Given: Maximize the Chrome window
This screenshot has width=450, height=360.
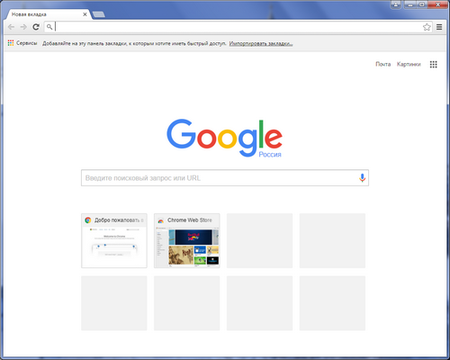Looking at the screenshot, I should pyautogui.click(x=421, y=4).
